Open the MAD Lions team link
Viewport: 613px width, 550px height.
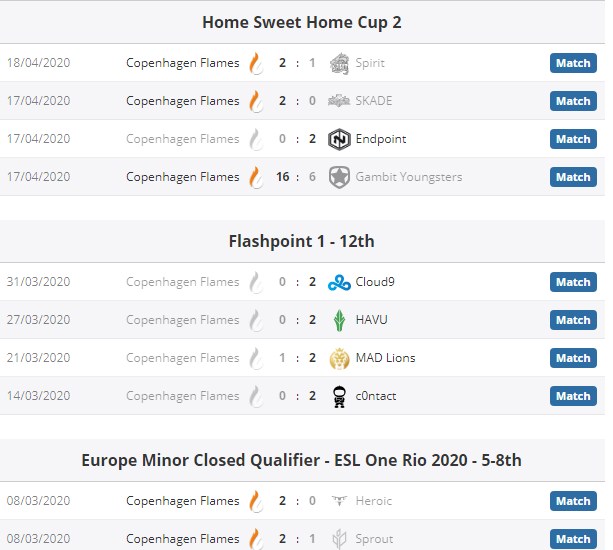(385, 358)
